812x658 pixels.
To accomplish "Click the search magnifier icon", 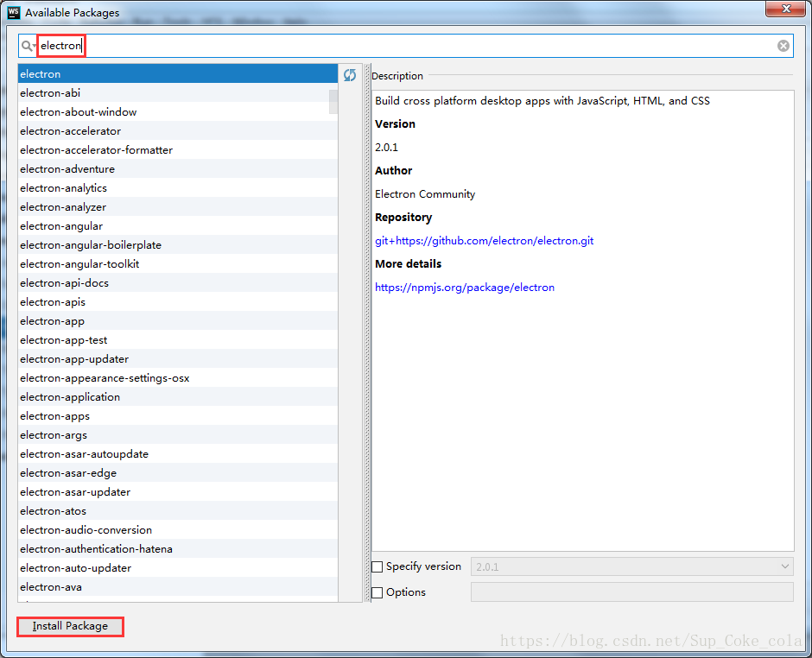I will click(x=28, y=46).
